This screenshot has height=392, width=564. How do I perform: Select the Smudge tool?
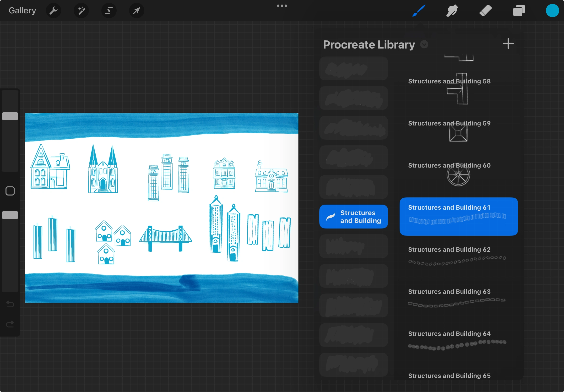pyautogui.click(x=452, y=11)
